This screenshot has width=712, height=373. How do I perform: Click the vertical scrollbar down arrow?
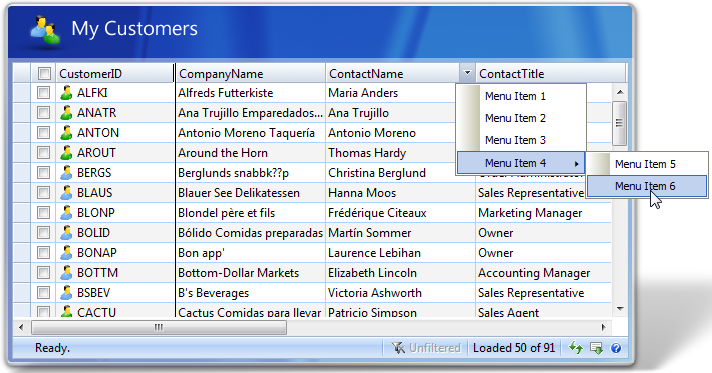pos(620,309)
